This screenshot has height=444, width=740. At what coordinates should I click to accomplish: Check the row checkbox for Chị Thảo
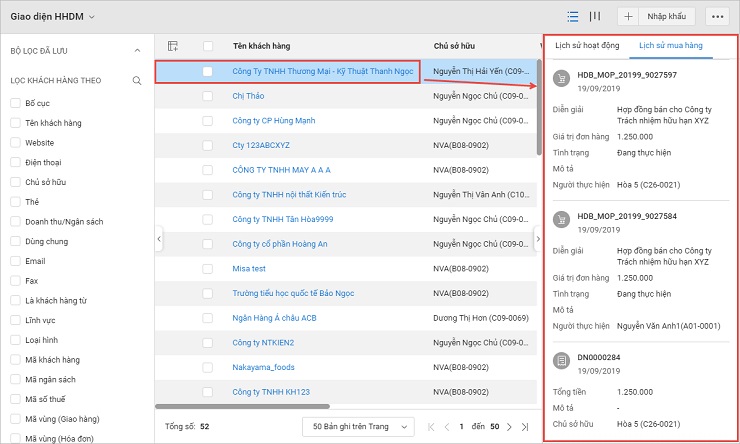(x=208, y=96)
